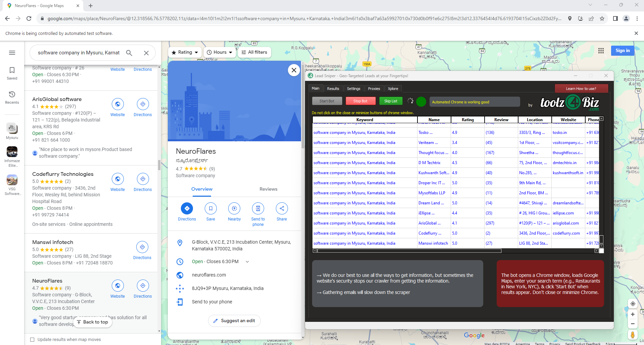
Task: Click ArisGlobal software Website icon
Action: click(x=118, y=104)
